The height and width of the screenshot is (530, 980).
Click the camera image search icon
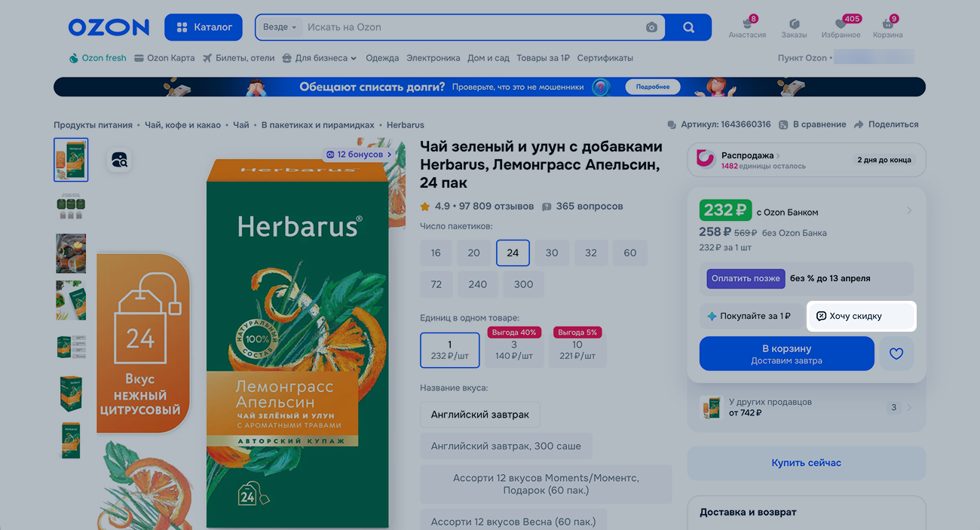pos(651,27)
